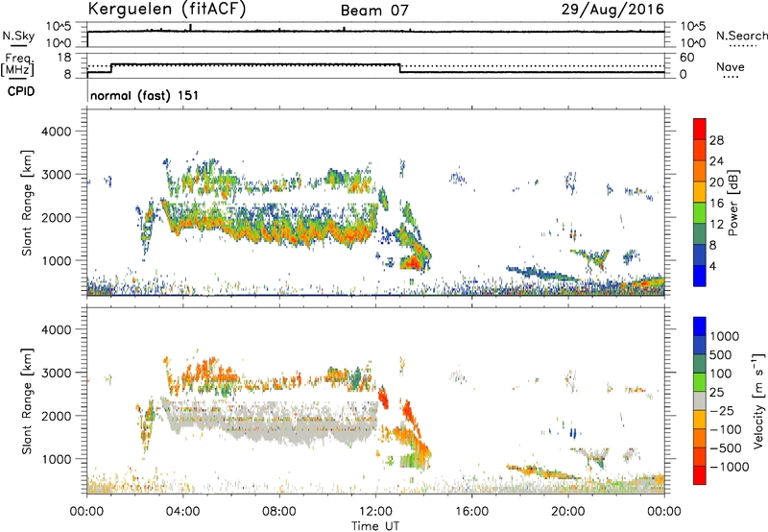Click the 'Slant Range [km]' label of the velocity panel

click(x=27, y=400)
